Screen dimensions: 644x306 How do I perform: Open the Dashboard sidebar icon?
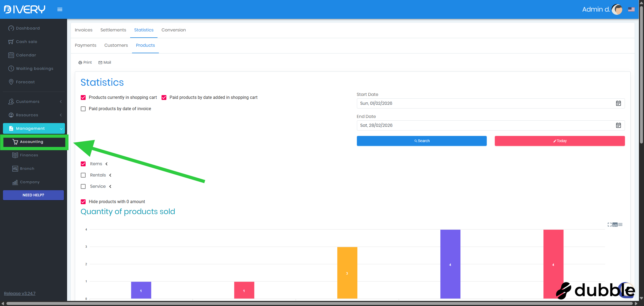11,28
